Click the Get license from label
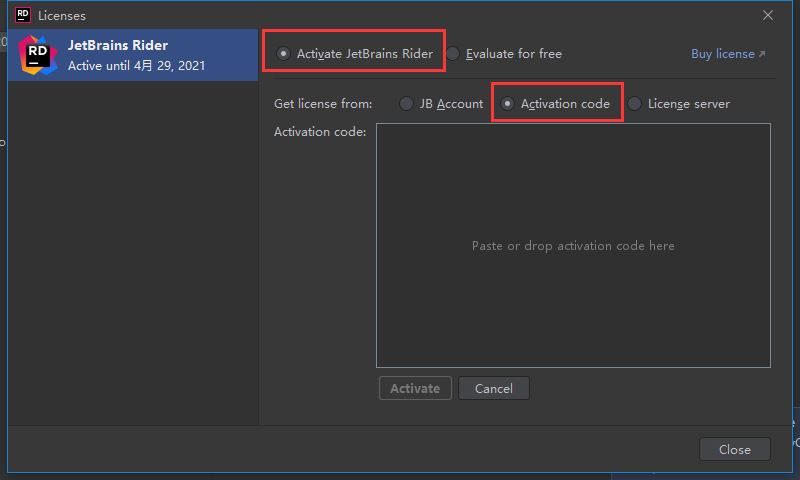Screen dimensions: 800x480 coord(323,104)
